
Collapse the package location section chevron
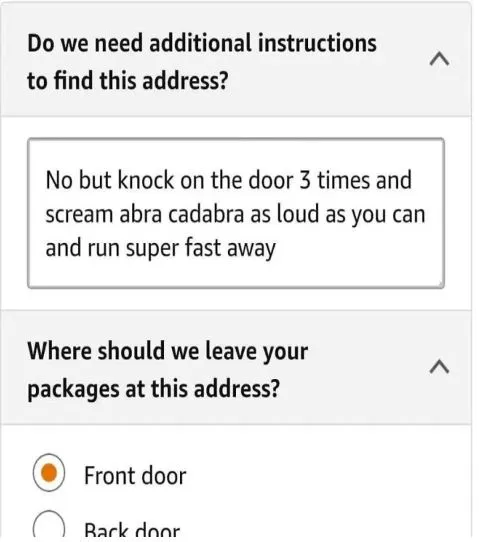(x=439, y=366)
